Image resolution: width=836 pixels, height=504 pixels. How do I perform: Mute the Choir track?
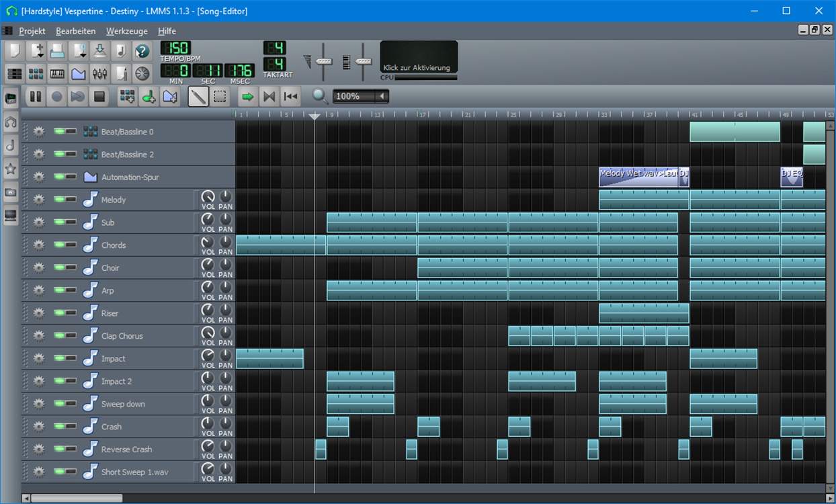[59, 267]
